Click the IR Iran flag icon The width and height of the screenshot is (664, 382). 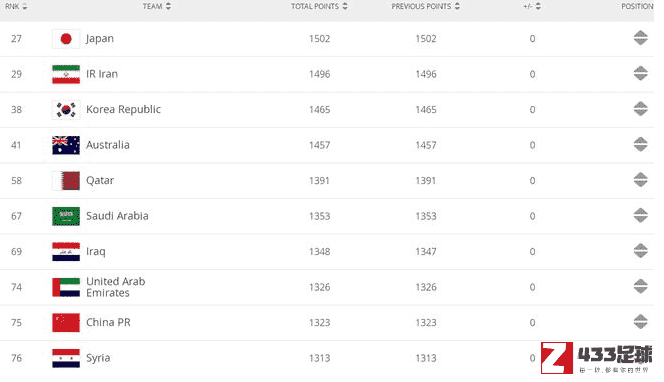pyautogui.click(x=66, y=75)
